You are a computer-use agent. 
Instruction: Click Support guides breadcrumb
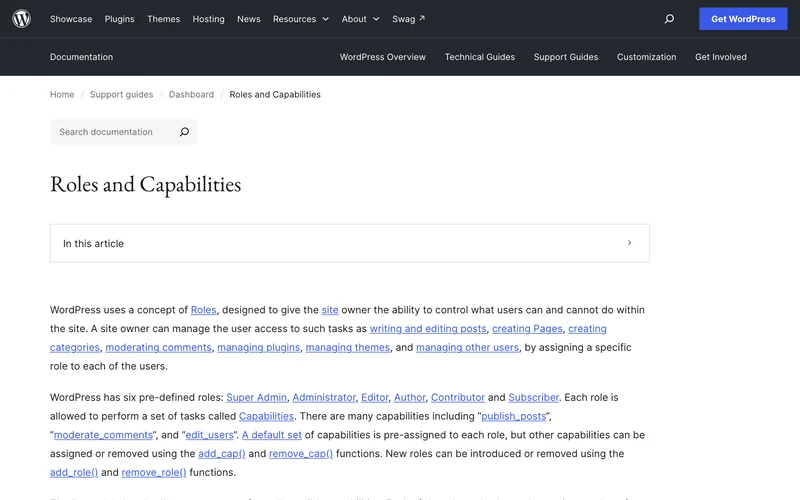(x=121, y=94)
